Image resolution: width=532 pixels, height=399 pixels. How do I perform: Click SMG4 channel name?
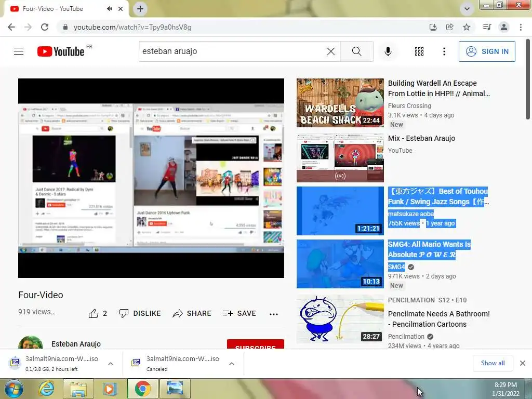click(396, 267)
